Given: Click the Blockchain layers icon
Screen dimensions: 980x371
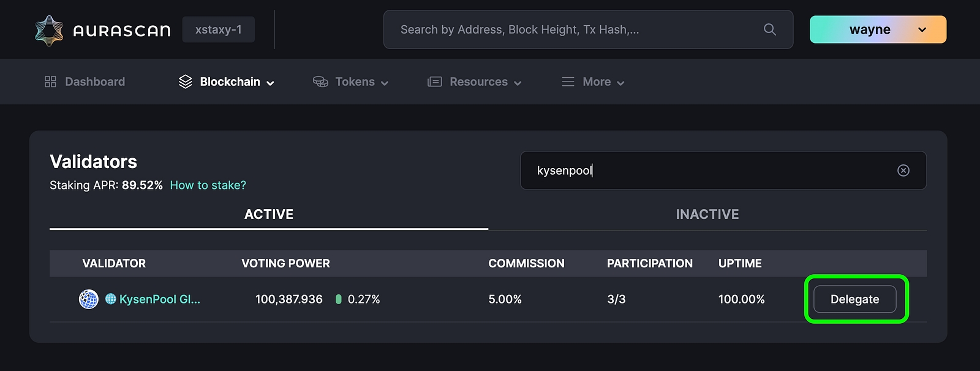Looking at the screenshot, I should 185,82.
